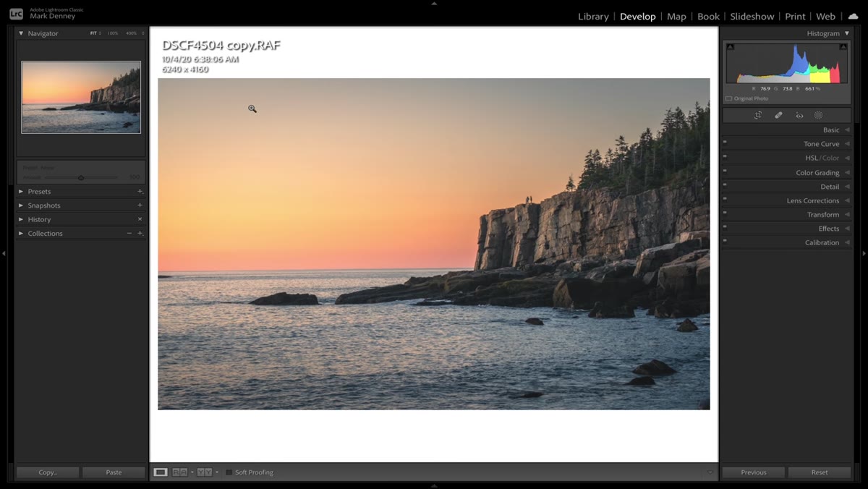
Task: Toggle the Detail panel on/off switch
Action: [725, 186]
